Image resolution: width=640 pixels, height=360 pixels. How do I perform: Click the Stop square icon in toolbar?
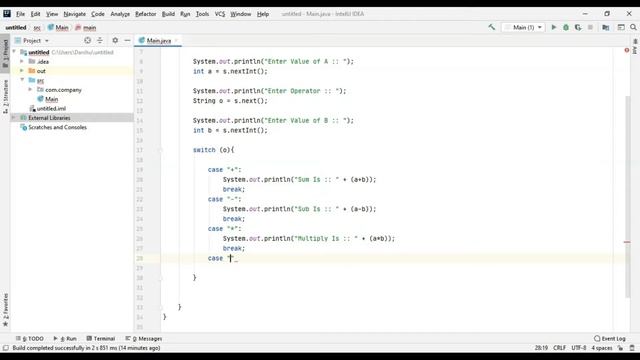(590, 27)
